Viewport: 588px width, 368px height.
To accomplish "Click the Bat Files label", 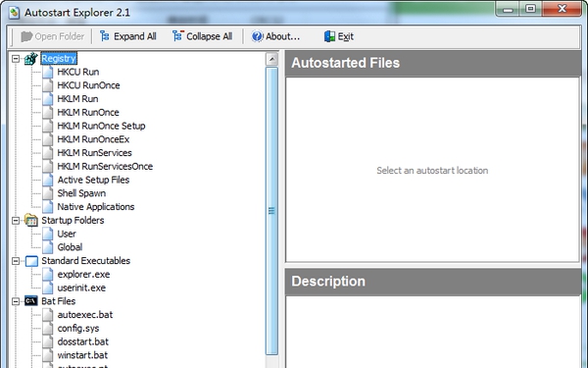I will pyautogui.click(x=59, y=301).
